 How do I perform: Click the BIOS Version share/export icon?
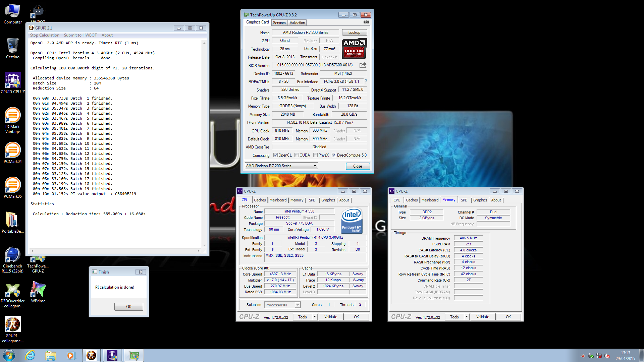[x=363, y=65]
